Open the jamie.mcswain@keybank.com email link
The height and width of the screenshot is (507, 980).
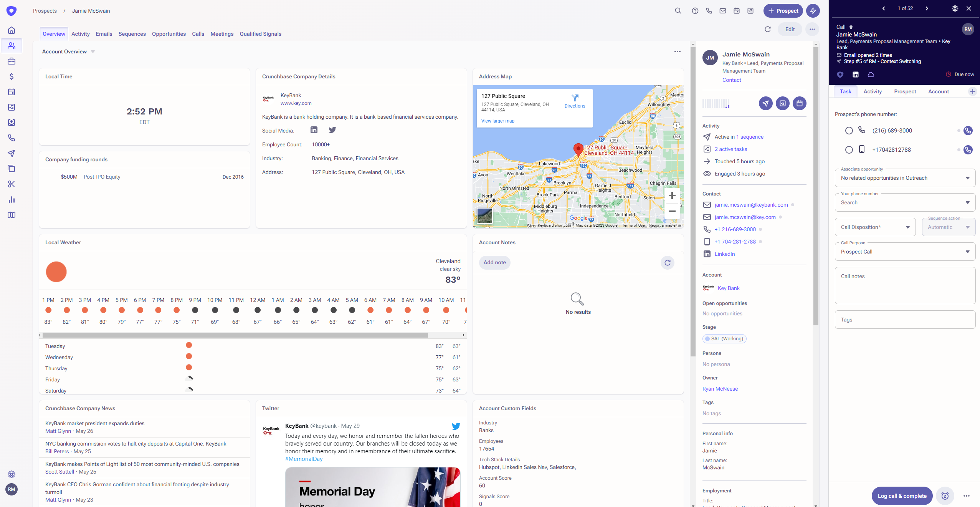pos(751,205)
